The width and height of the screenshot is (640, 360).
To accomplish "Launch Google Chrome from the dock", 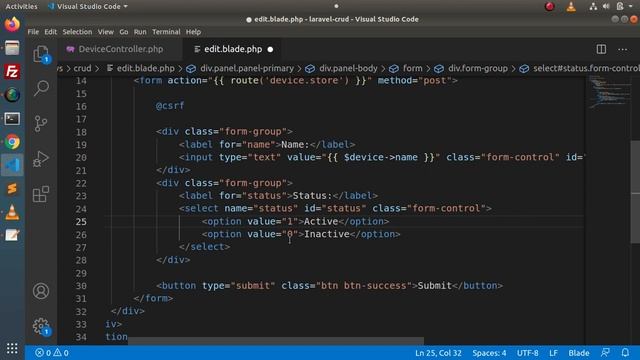I will click(12, 142).
